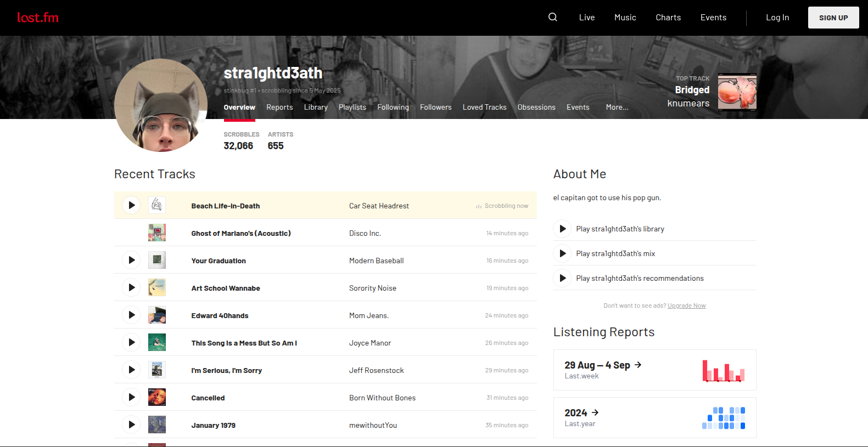Open the Bridged top track link
Screen dimensions: 868x447
(x=692, y=90)
